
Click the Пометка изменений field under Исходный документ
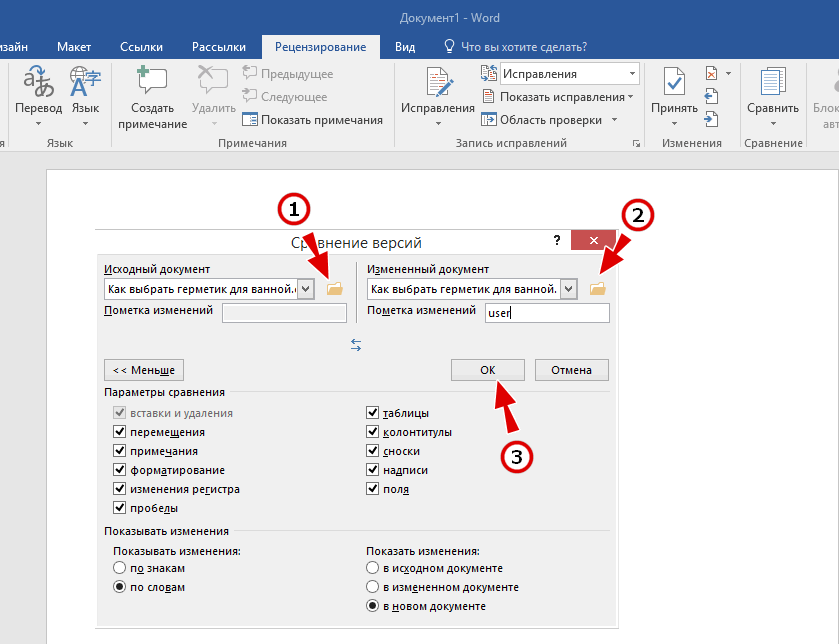284,313
